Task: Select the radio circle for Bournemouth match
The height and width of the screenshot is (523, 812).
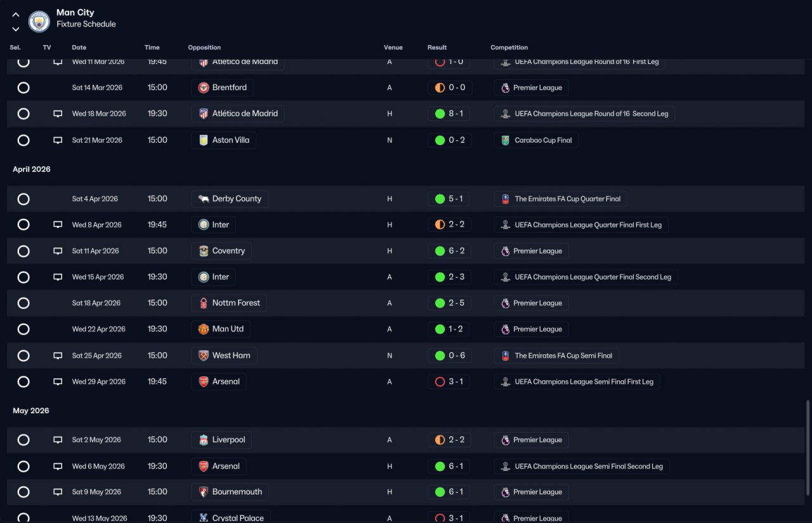Action: [x=23, y=492]
